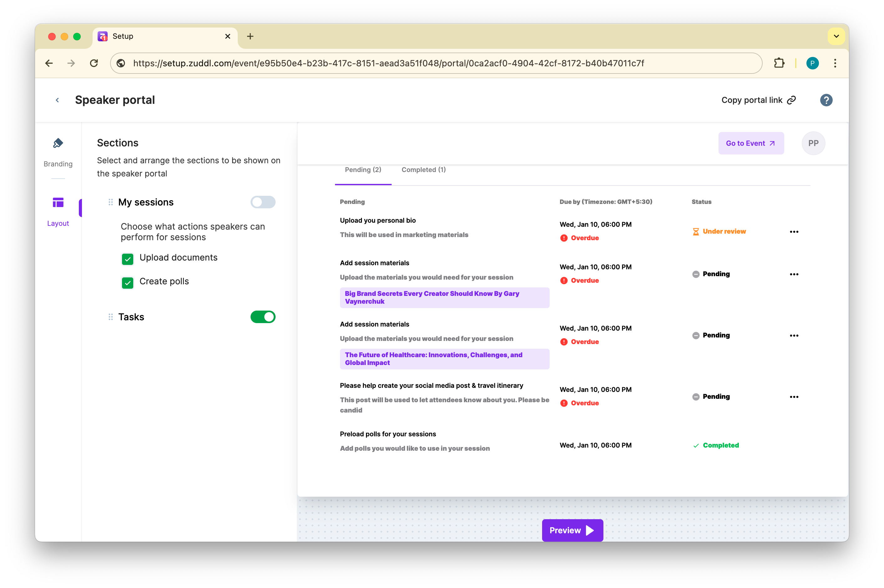Viewport: 884px width, 588px height.
Task: Disable the Tasks section toggle
Action: 262,317
